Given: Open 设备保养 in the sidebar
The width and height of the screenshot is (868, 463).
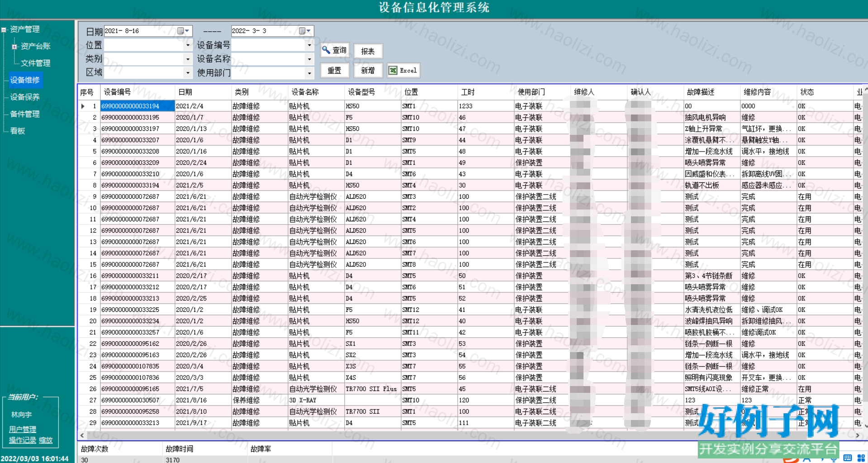Looking at the screenshot, I should tap(25, 97).
